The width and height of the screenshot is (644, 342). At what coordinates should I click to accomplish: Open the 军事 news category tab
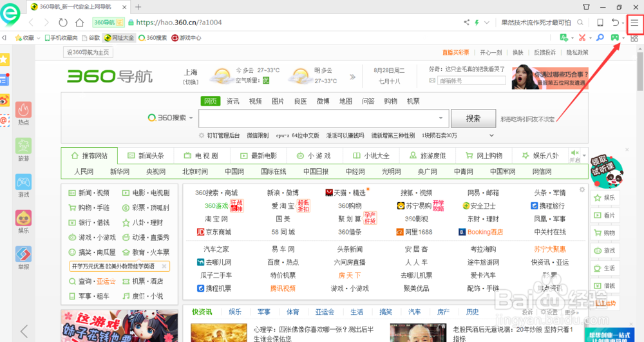(263, 312)
